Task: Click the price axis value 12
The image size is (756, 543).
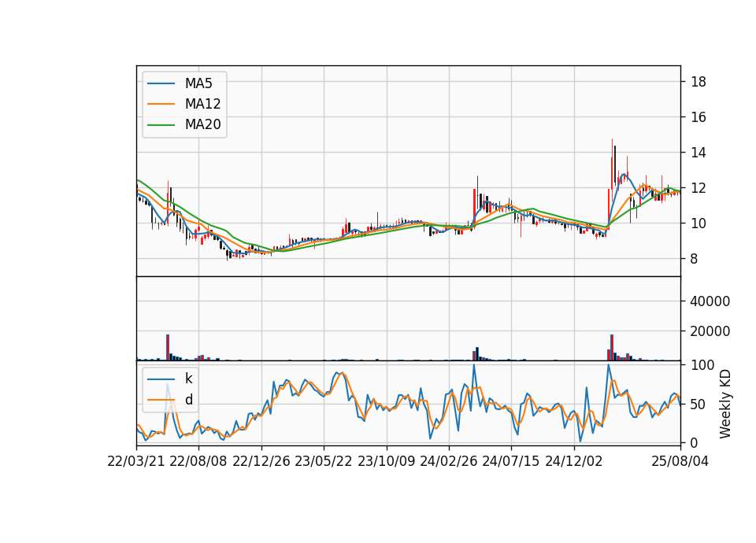Action: pos(699,188)
